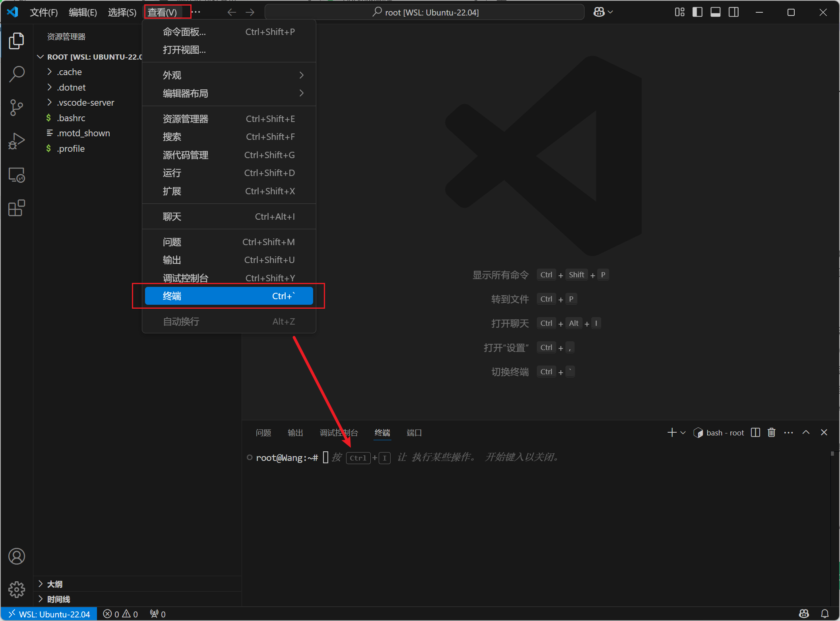This screenshot has height=621, width=840.
Task: Open the Remote Explorer view
Action: (x=16, y=175)
